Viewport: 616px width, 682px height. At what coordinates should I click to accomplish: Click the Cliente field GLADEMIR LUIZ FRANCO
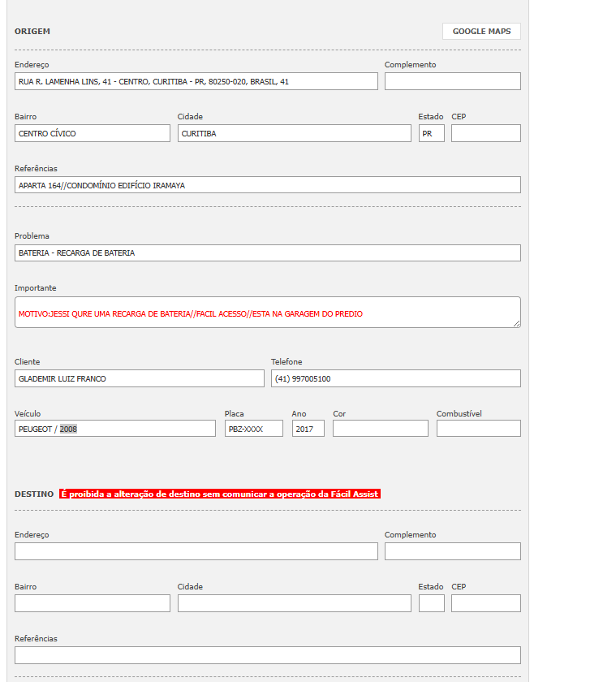139,378
